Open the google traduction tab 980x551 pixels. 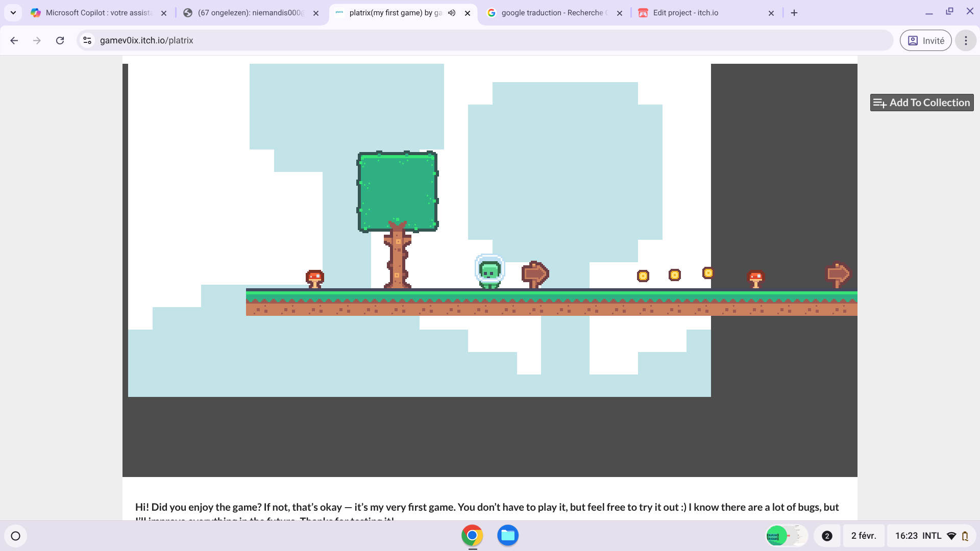tap(551, 13)
